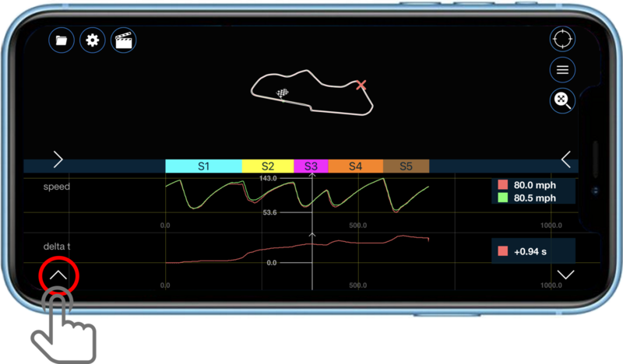Select sector S4 orange segment
Screen dimensions: 623x364
356,166
